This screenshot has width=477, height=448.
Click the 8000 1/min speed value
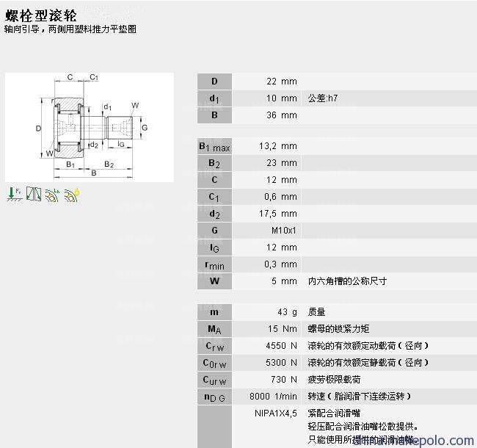(273, 397)
